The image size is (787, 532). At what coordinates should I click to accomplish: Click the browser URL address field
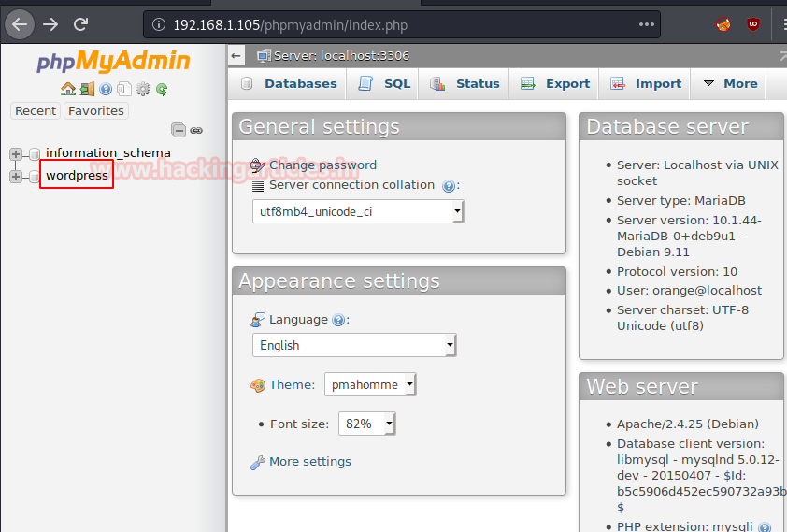pos(402,24)
